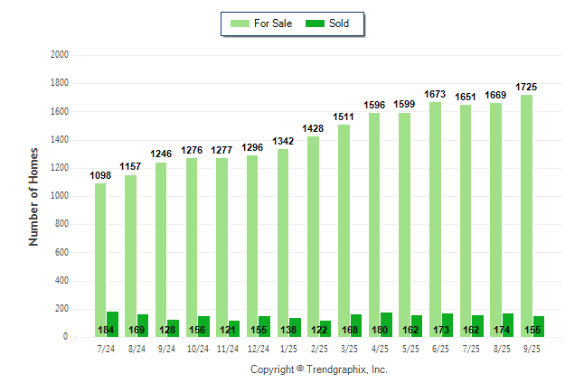Screen dimensions: 584x392
Task: Click the Number of Homes axis title
Action: click(x=33, y=196)
